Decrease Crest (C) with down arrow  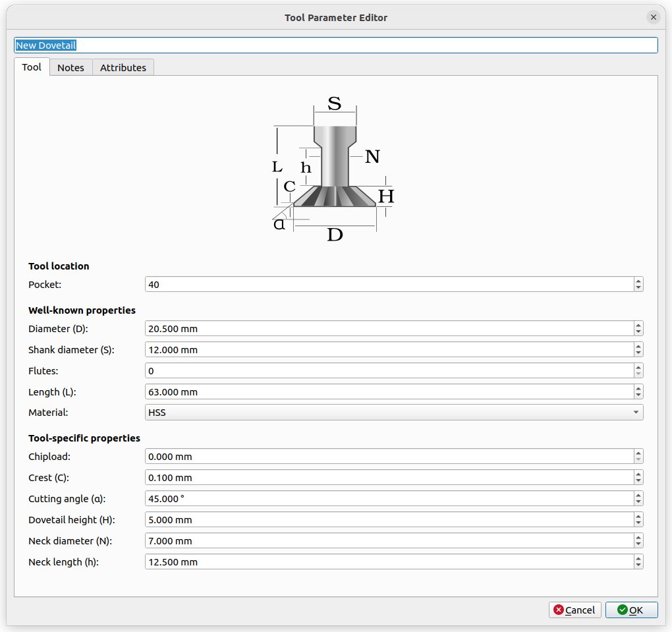pyautogui.click(x=638, y=481)
